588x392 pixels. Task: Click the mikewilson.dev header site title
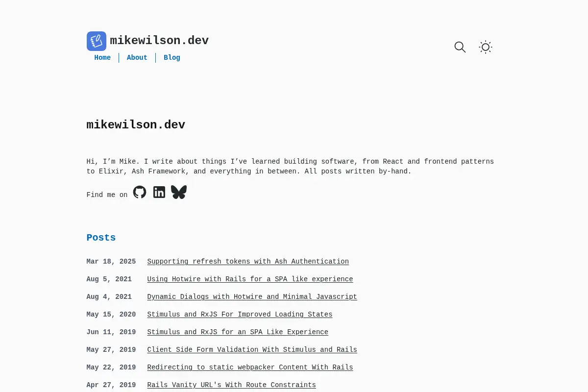pyautogui.click(x=159, y=41)
